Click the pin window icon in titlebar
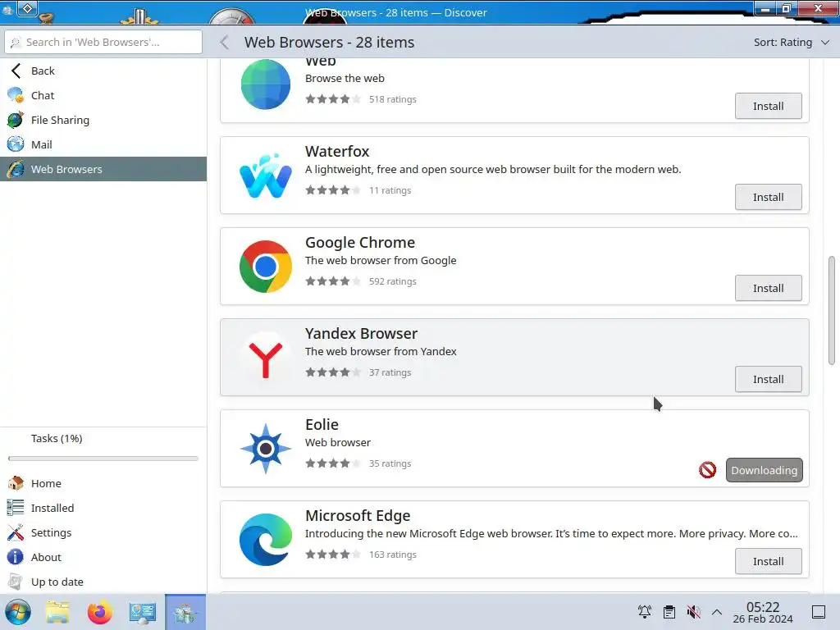The height and width of the screenshot is (630, 840). tap(27, 8)
